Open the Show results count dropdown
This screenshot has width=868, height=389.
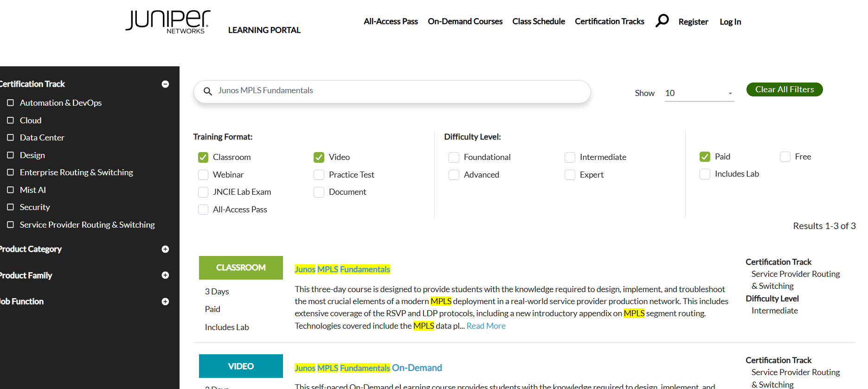tap(699, 93)
